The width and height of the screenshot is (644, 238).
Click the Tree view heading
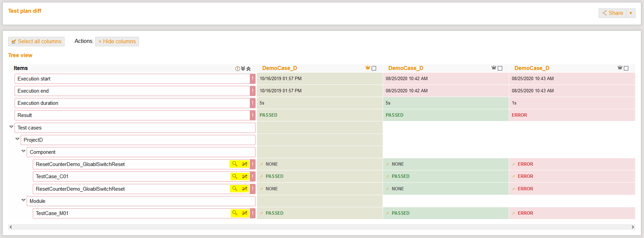click(x=20, y=55)
